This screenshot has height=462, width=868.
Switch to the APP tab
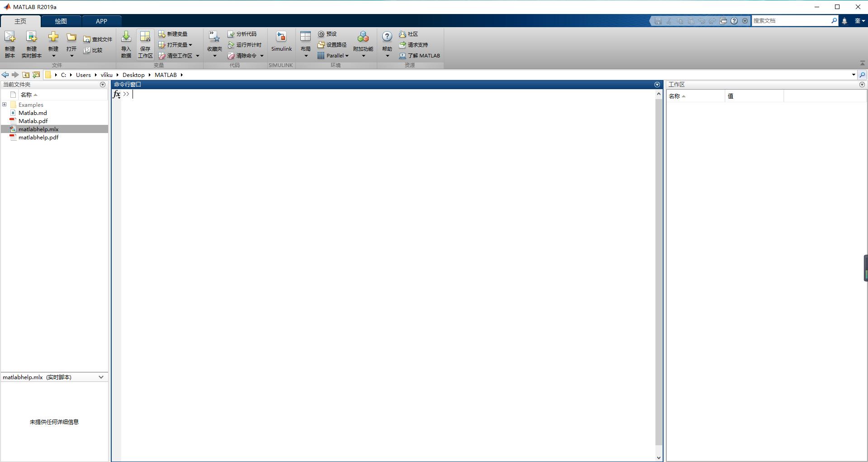pos(102,21)
